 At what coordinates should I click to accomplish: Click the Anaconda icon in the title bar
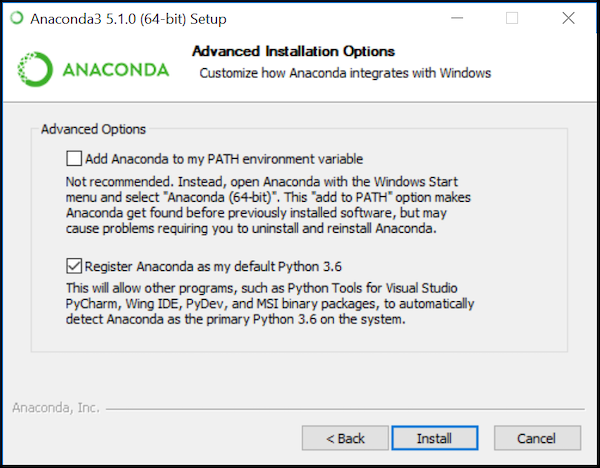17,18
